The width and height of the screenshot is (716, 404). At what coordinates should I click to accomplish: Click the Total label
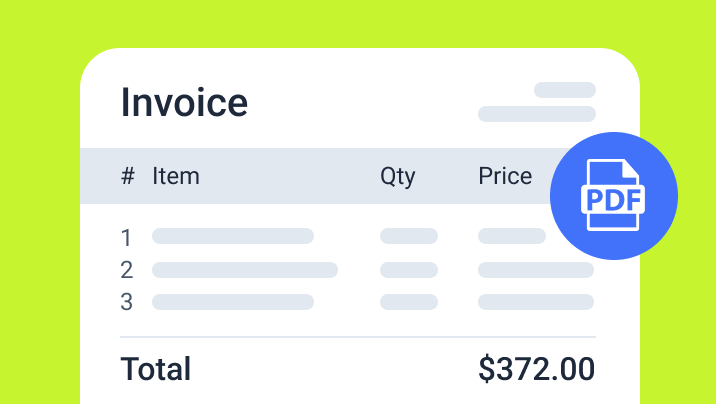(156, 369)
